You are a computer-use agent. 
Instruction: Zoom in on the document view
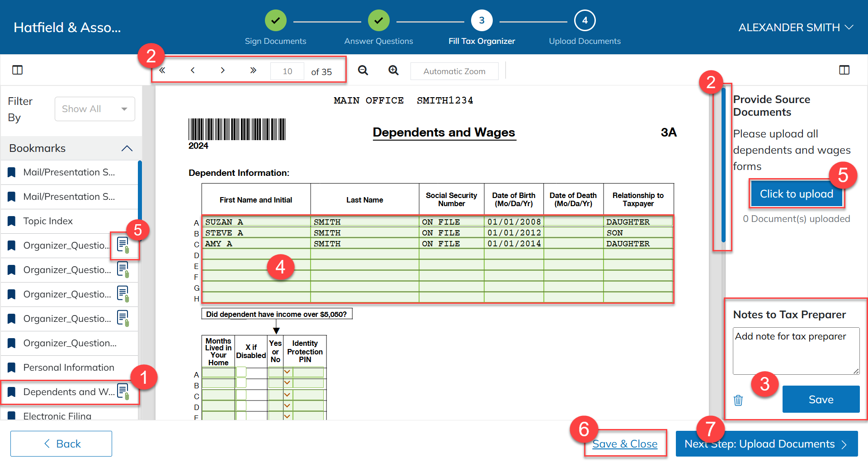click(393, 71)
